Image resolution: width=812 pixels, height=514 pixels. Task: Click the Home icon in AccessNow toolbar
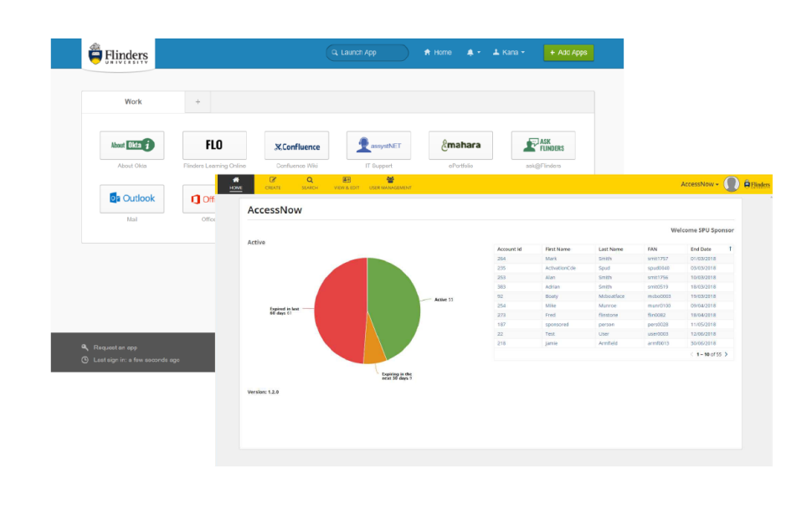[x=235, y=184]
